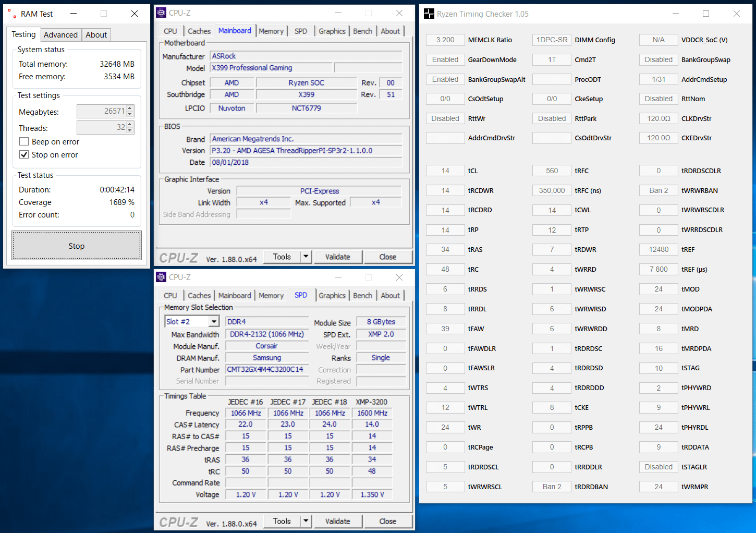Expand Tools dropdown arrow in SPD CPU-Z window
756x533 pixels.
(306, 521)
